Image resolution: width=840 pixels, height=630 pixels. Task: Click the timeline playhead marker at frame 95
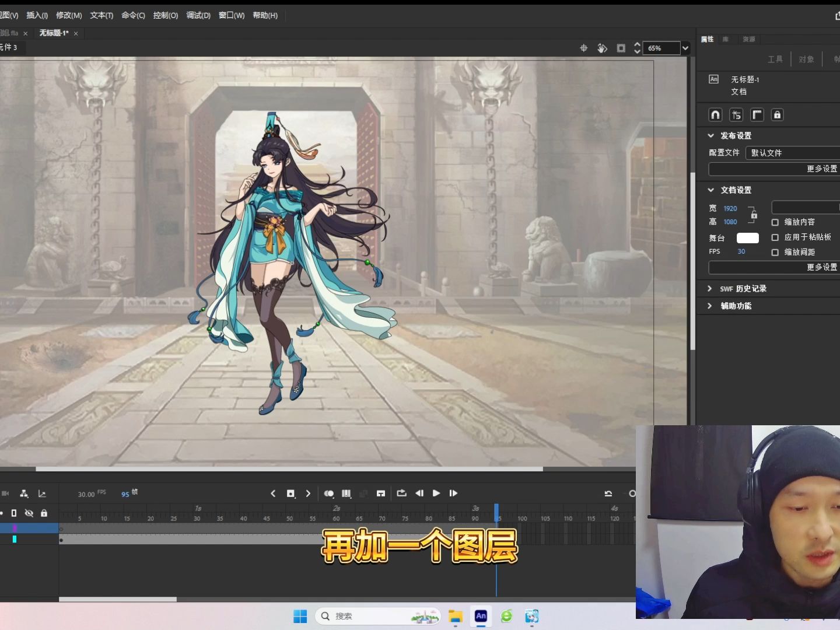point(496,513)
